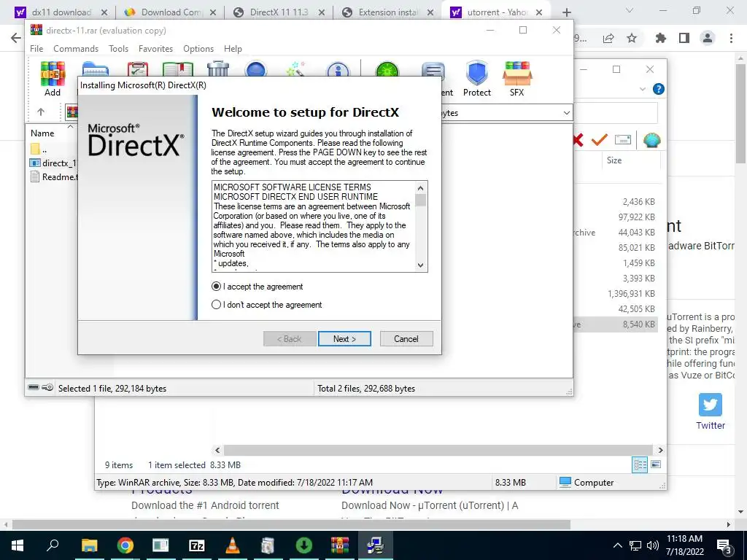Select the directx_1 file in WinRAR
This screenshot has width=747, height=560.
[53, 163]
